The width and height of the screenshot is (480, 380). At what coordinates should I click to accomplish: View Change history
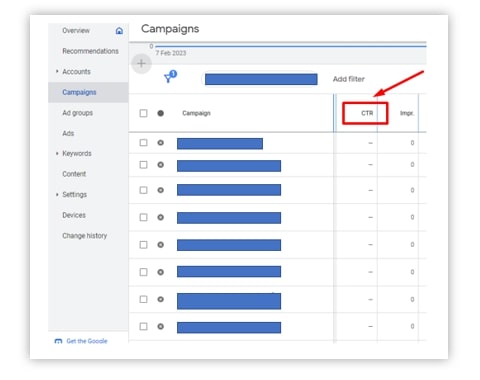click(85, 236)
